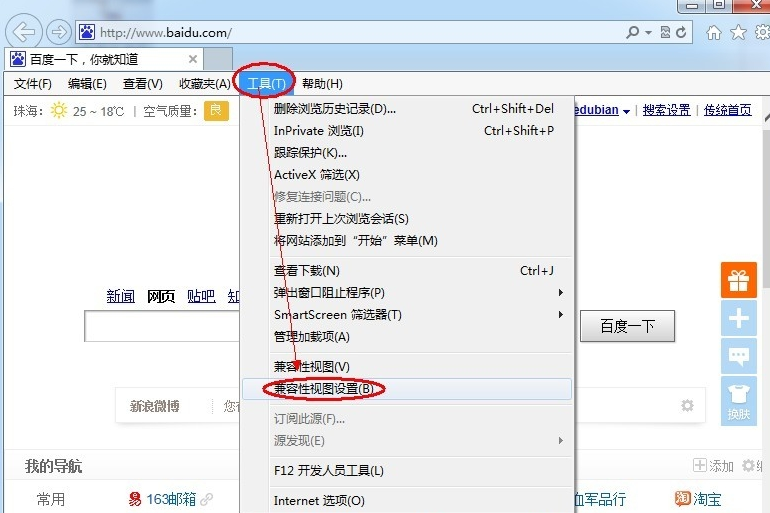Open the Favorites star icon
Viewport: 770px width, 513px height.
tap(738, 32)
